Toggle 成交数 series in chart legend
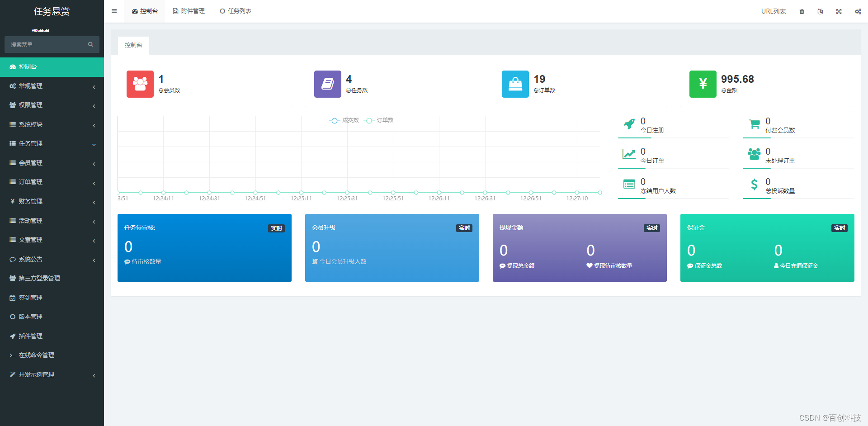This screenshot has width=868, height=426. [344, 120]
